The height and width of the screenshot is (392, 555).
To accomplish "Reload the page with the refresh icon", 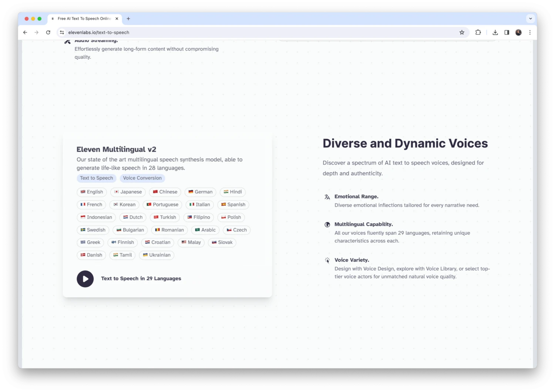I will click(48, 33).
